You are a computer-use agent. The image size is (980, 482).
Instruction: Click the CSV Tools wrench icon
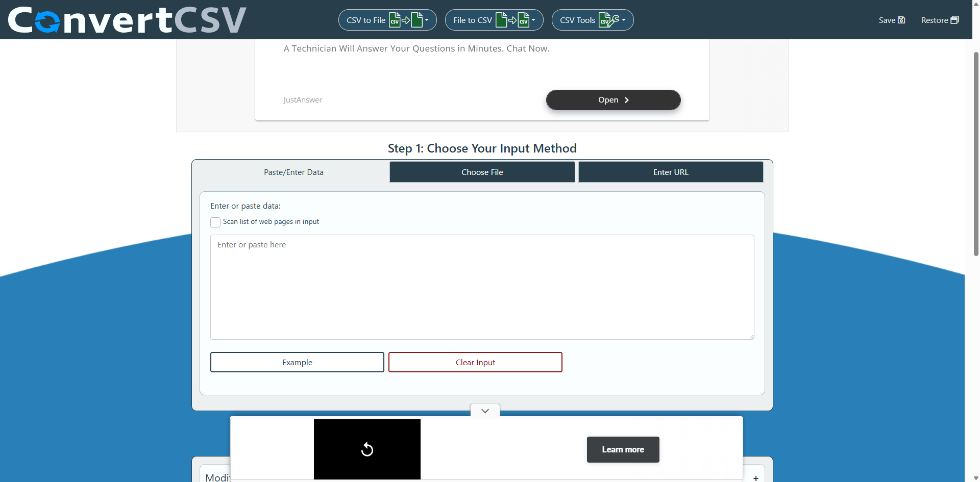[608, 20]
